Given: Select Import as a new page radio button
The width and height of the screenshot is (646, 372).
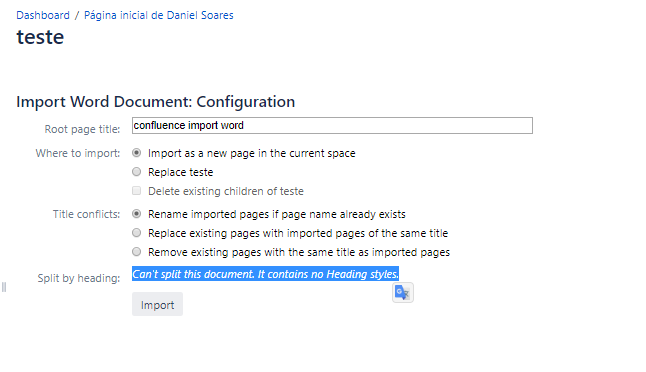Looking at the screenshot, I should coord(136,153).
